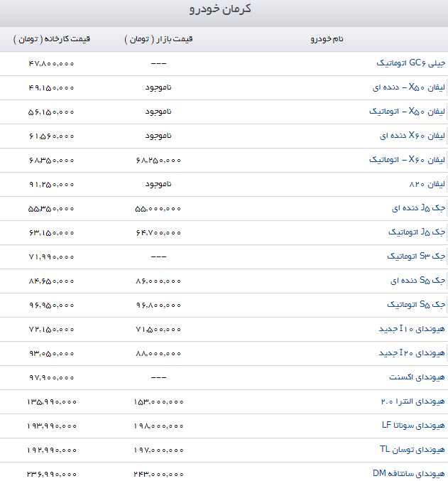
Task: Select factory price 49,150,000 for لیفان X50 دنده ای
Action: tap(52, 87)
